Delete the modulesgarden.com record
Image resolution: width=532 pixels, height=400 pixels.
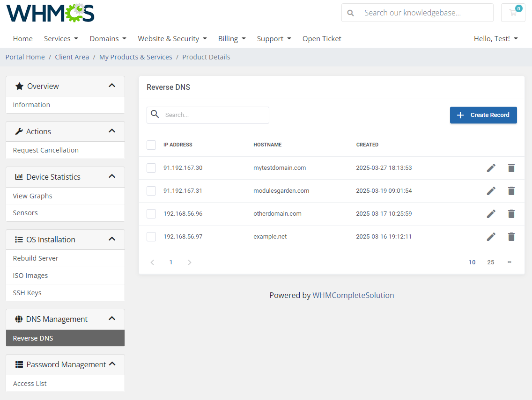(x=511, y=191)
